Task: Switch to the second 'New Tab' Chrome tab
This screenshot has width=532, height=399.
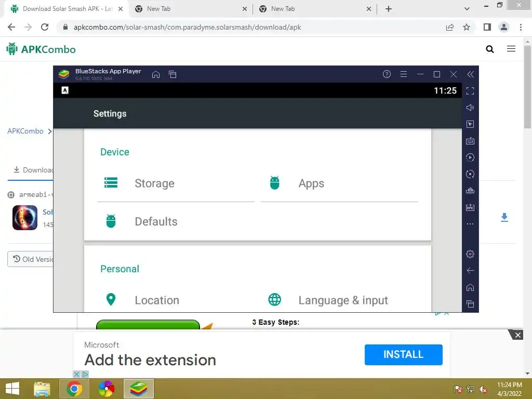Action: (190, 9)
